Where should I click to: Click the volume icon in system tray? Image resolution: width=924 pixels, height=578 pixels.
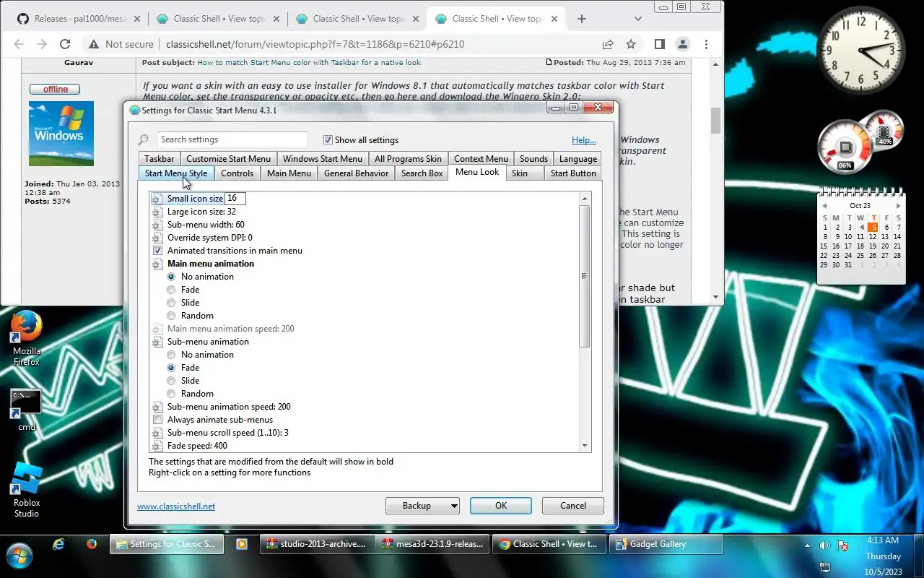click(x=825, y=545)
